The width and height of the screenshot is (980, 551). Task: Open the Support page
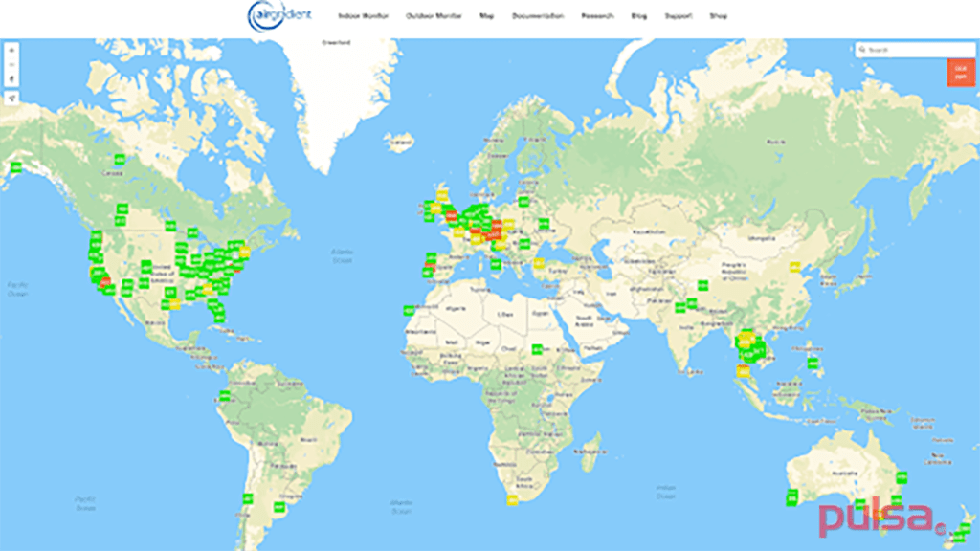[x=679, y=15]
